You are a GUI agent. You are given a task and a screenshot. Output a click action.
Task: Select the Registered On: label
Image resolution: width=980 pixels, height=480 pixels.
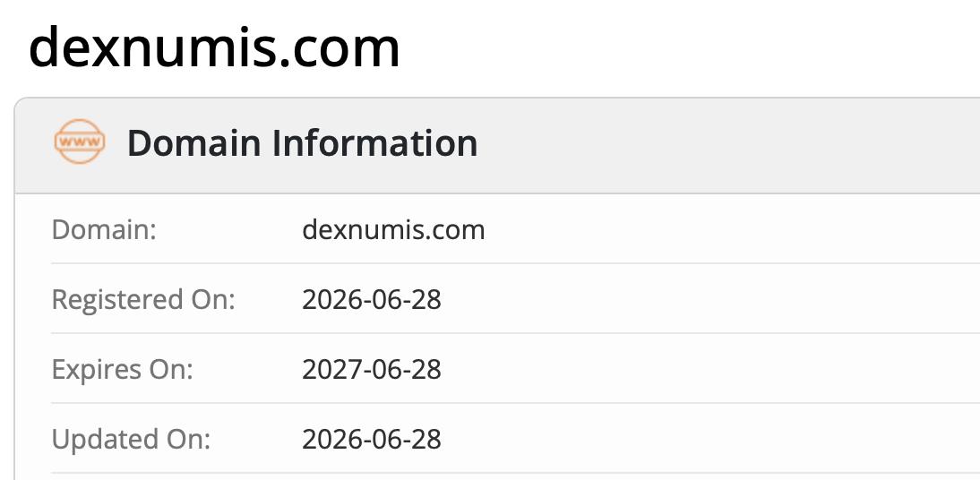coord(143,299)
